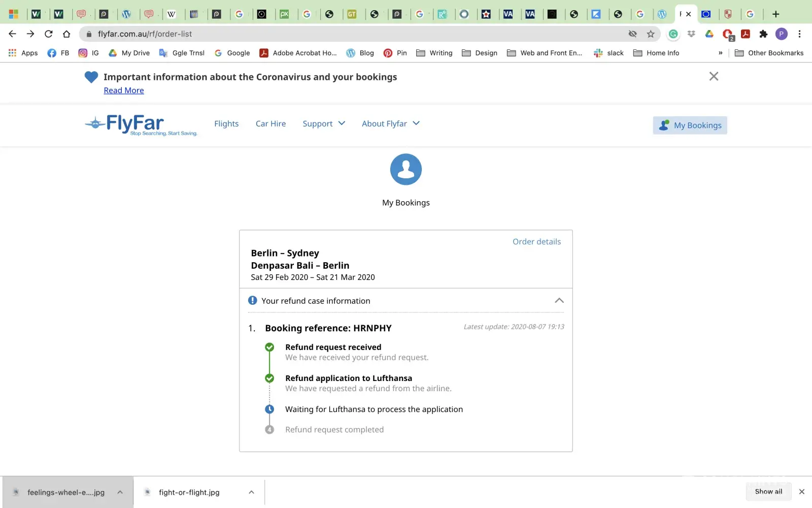Follow the Read More coronavirus link
The height and width of the screenshot is (508, 812).
pos(124,90)
